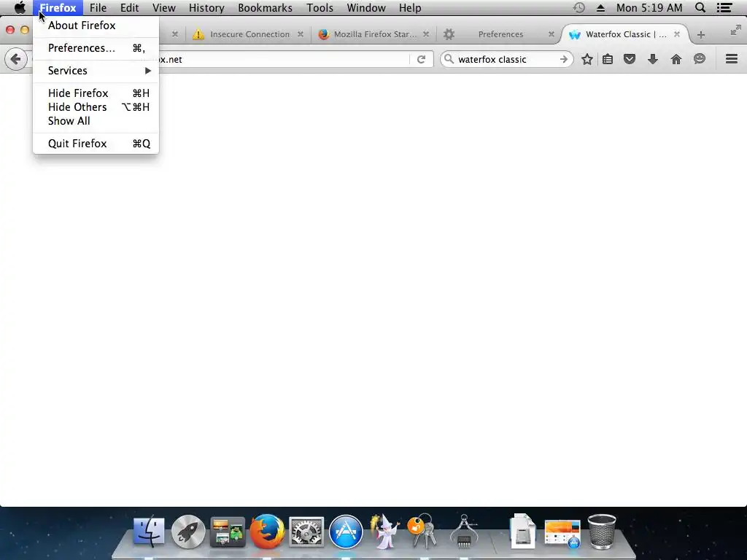Viewport: 747px width, 560px height.
Task: Expand the Services submenu
Action: point(96,71)
